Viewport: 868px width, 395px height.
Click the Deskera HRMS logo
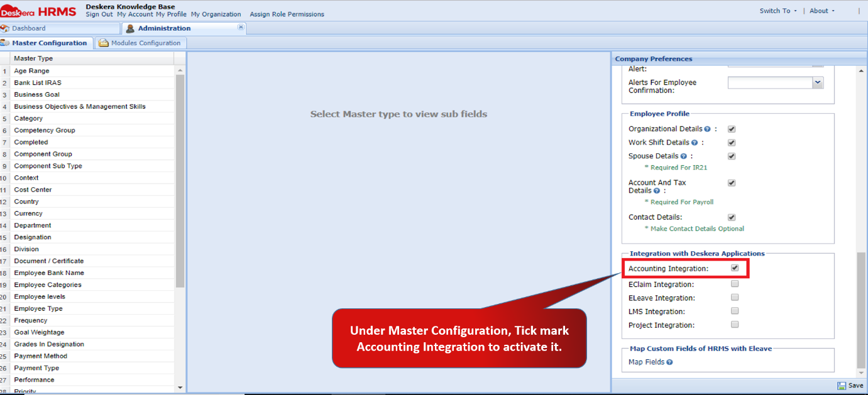click(38, 10)
